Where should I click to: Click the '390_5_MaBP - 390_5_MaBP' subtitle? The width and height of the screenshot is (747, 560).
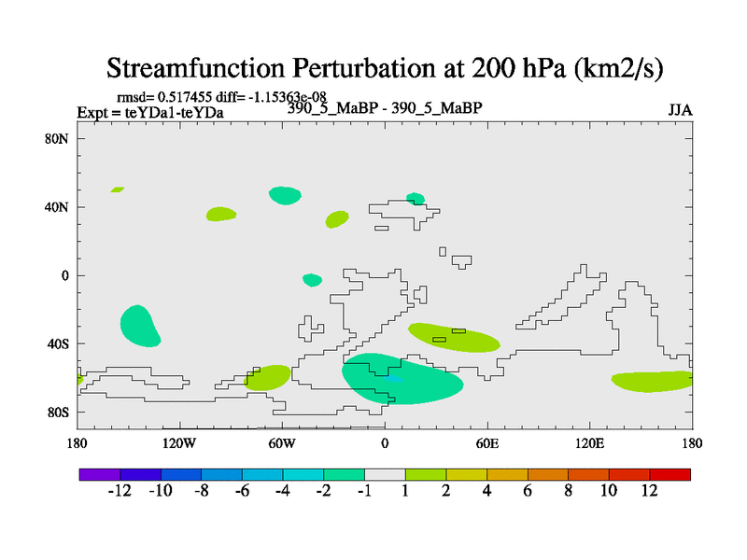click(x=385, y=107)
